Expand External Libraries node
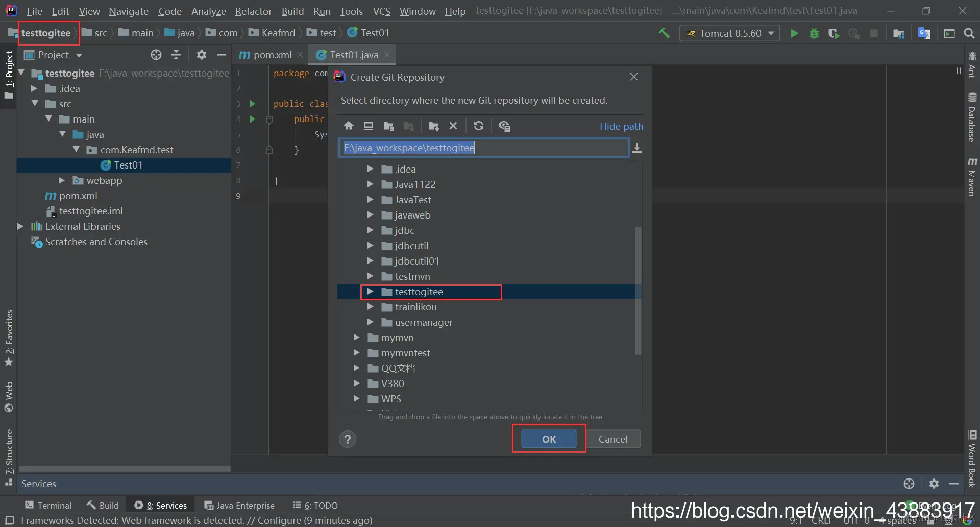Viewport: 980px width, 527px height. [x=20, y=226]
